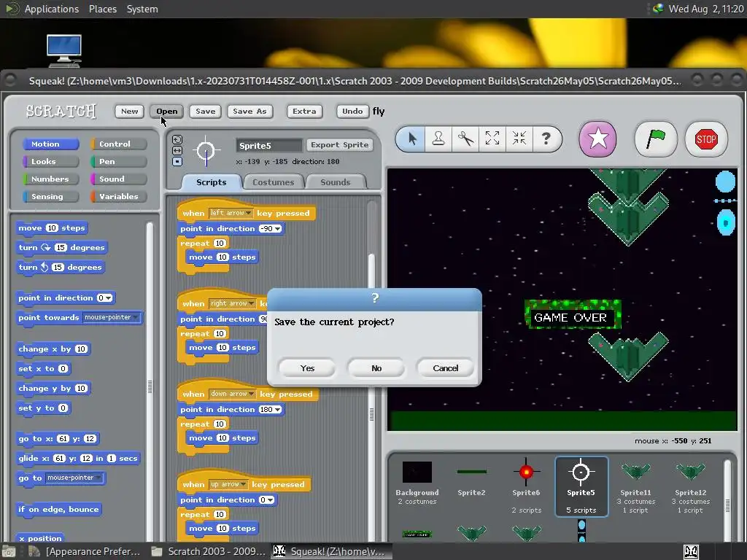Select Sprite12 in the sprite list

pos(690,487)
